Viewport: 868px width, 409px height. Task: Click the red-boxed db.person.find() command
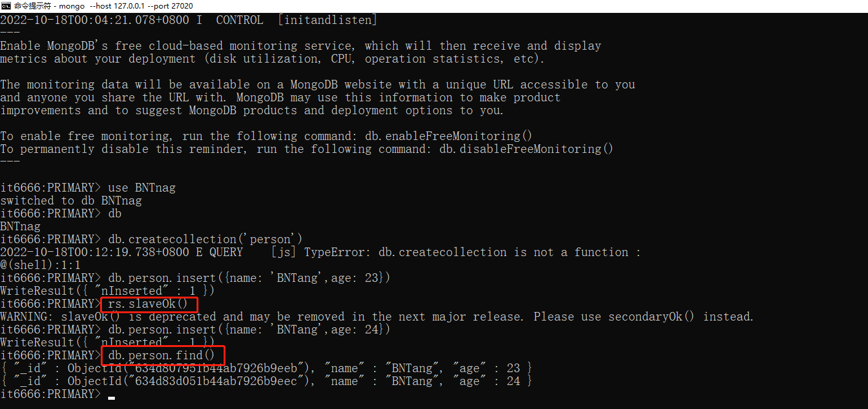[x=162, y=355]
